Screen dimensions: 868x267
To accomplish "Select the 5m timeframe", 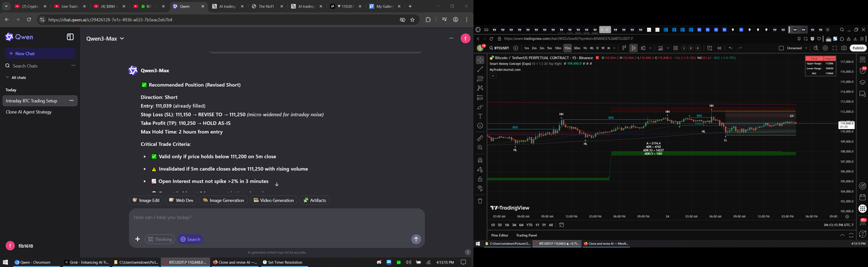I will 549,48.
